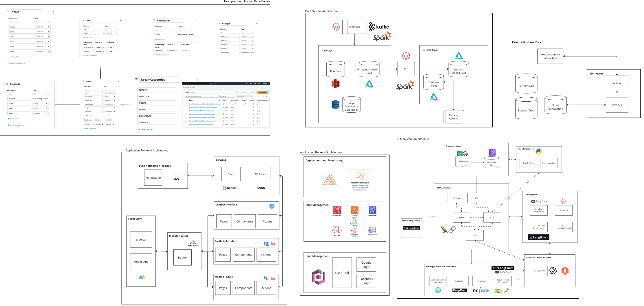Open the saving field type dropdown in Wealth
This screenshot has height=306, width=644.
pos(42,27)
